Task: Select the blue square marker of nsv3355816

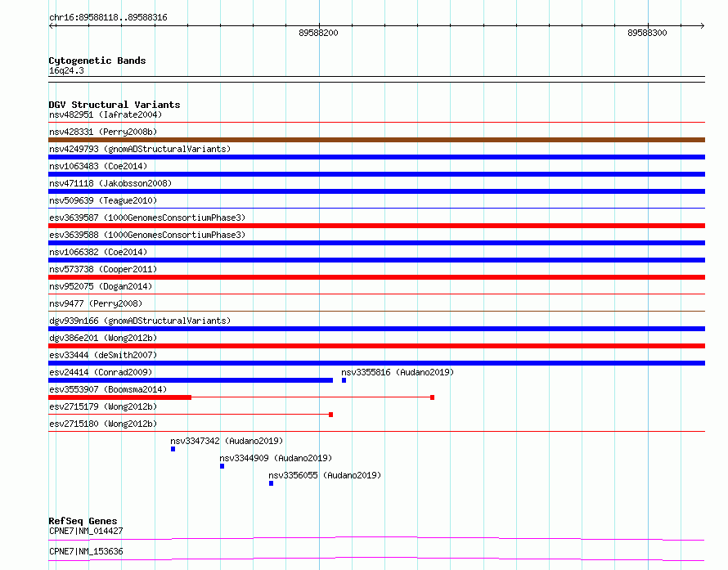Action: pos(344,380)
